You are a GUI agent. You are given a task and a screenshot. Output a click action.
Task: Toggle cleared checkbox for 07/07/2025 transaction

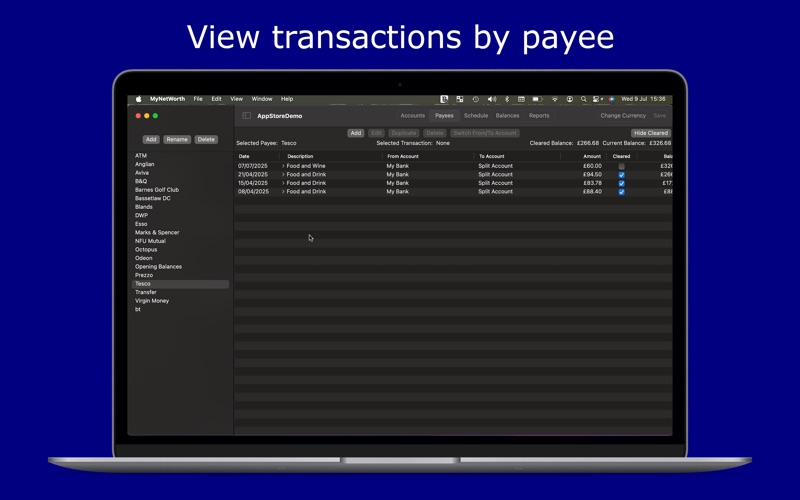[x=621, y=166]
